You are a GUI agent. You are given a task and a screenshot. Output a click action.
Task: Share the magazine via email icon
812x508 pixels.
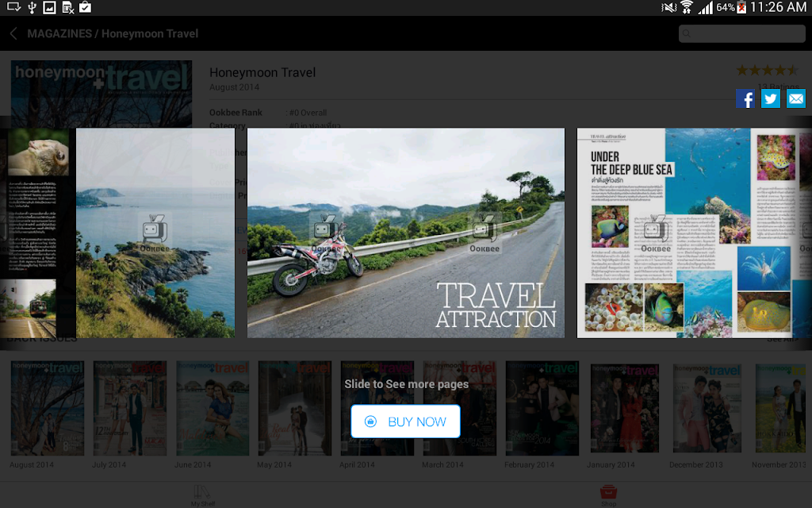tap(796, 98)
